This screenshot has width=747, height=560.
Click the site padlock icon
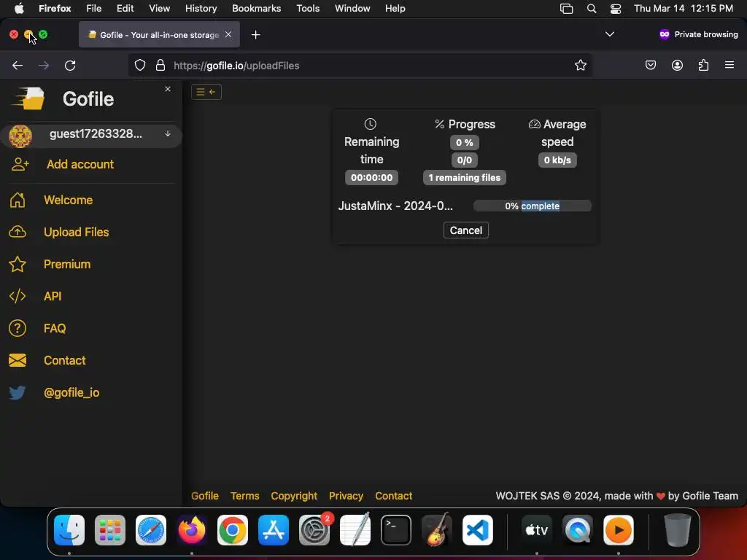(160, 65)
